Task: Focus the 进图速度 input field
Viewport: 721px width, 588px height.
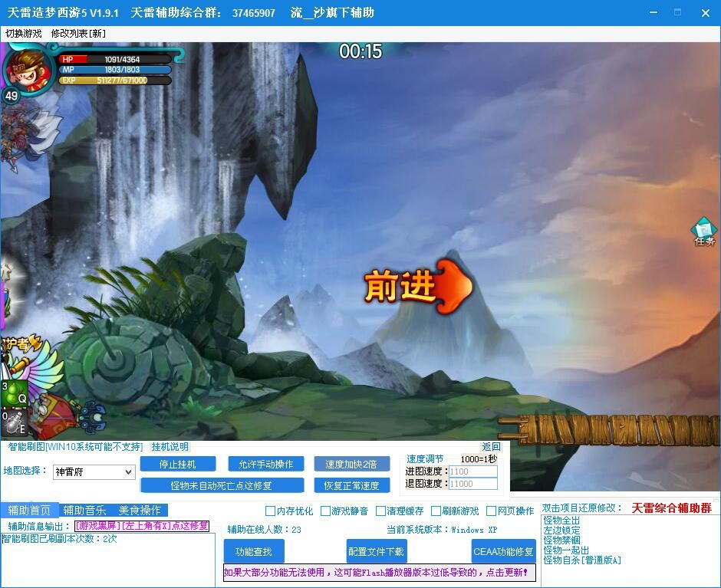Action: coord(472,471)
